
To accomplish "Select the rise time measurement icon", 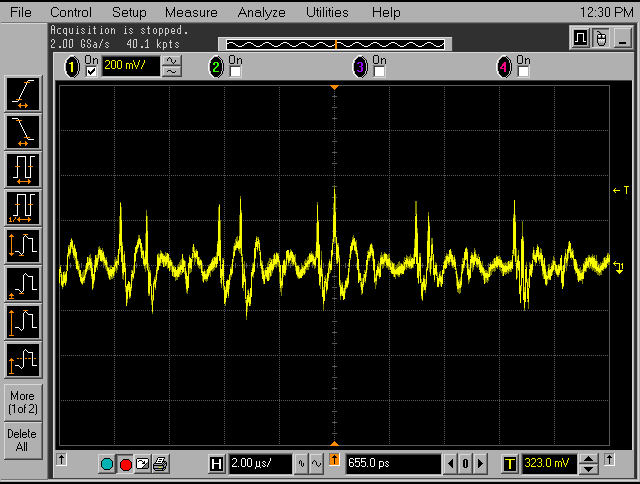I will pos(22,93).
